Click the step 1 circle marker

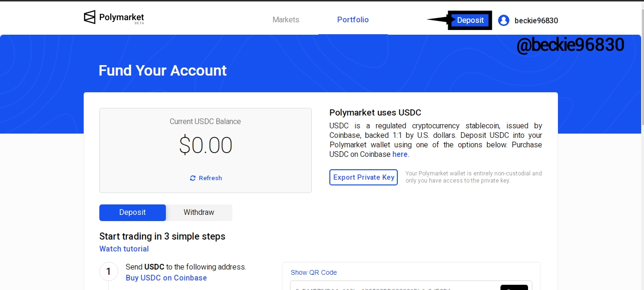pos(108,271)
